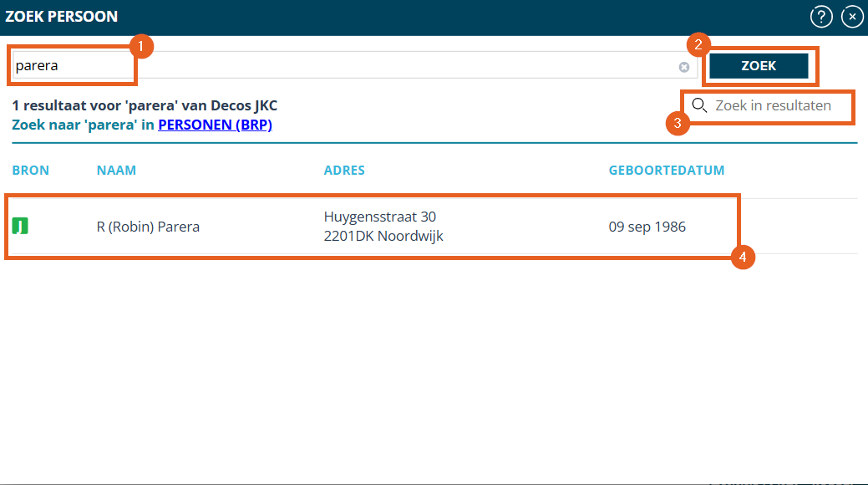This screenshot has height=485, width=868.
Task: Click the '1 resultaat voor parera' summary text
Action: 145,106
